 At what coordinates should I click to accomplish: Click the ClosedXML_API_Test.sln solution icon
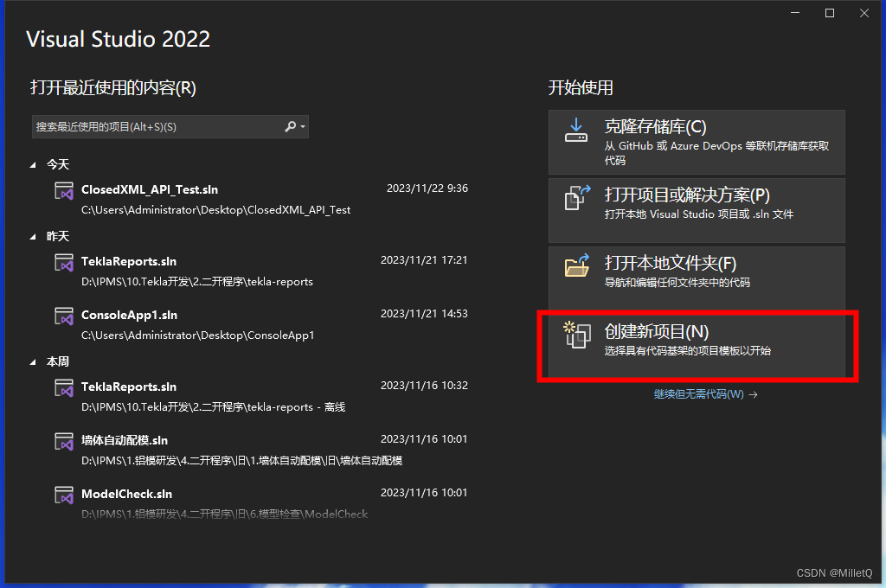(64, 191)
